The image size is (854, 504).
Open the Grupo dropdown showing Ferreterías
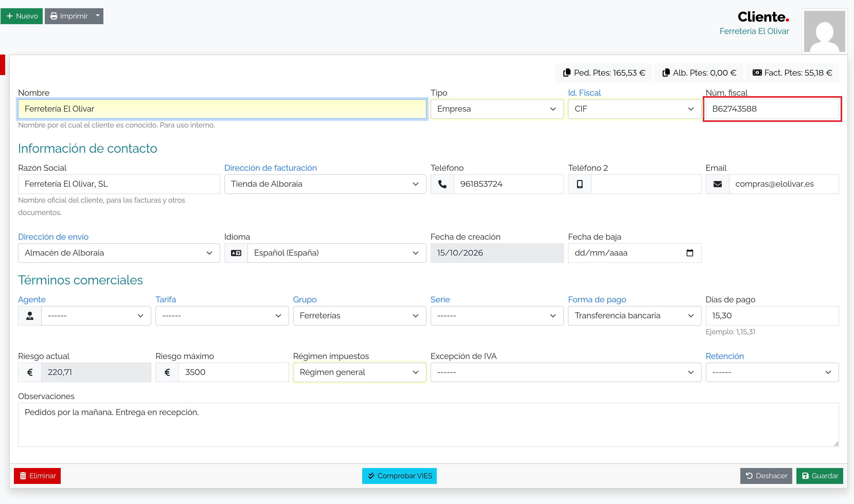359,316
